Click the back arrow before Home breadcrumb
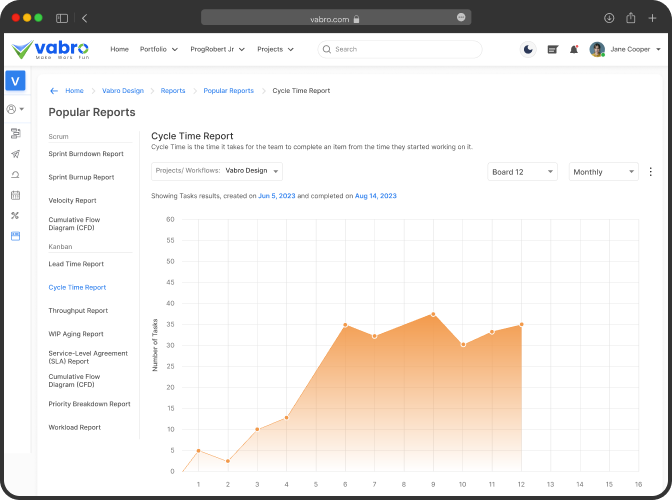Image resolution: width=672 pixels, height=500 pixels. tap(53, 91)
